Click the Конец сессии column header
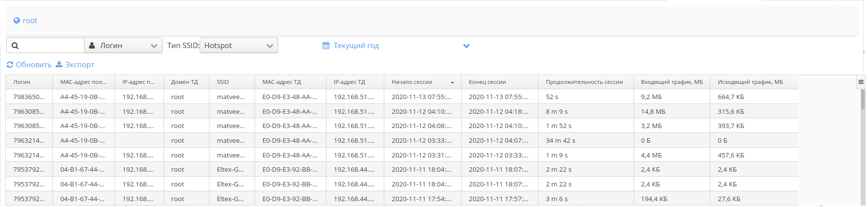Viewport: 868px width, 207px height. point(487,82)
